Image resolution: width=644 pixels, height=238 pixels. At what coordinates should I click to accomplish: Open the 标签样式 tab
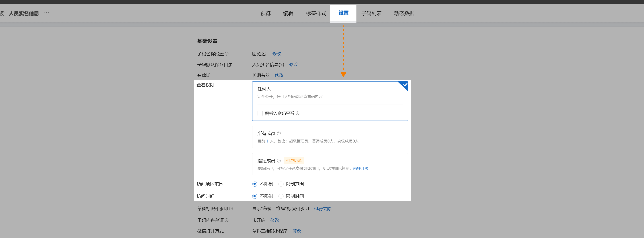[316, 13]
